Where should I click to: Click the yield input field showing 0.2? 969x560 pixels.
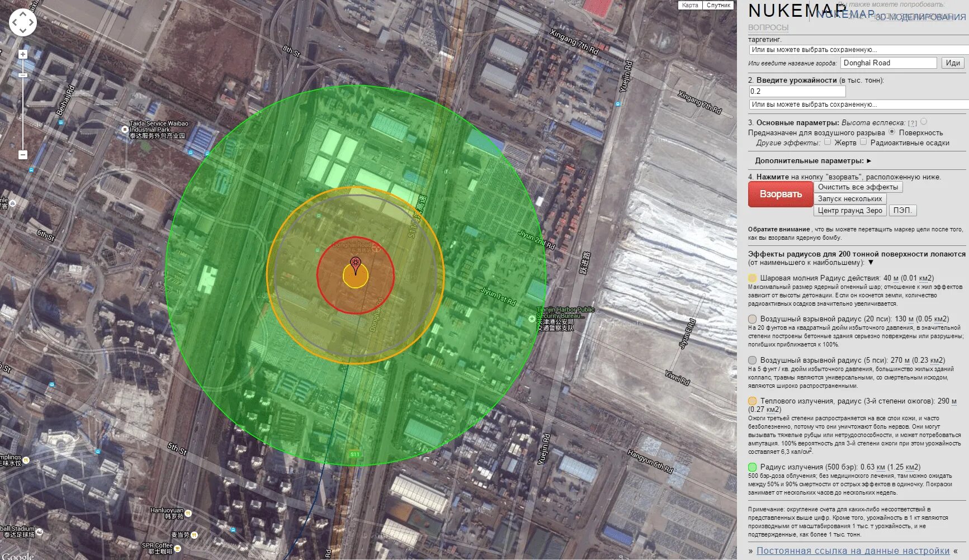coord(797,91)
